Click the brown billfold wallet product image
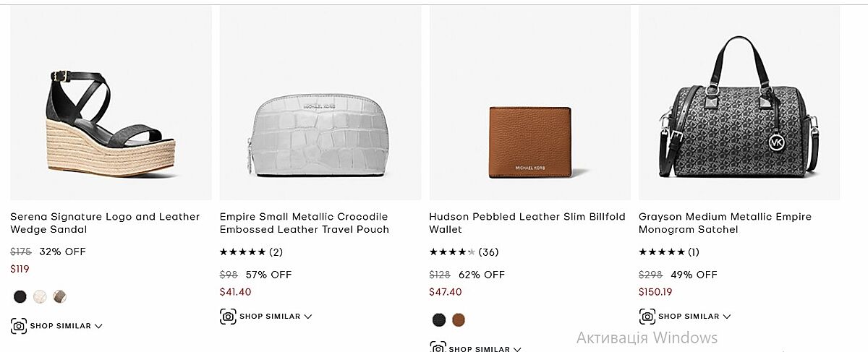Viewport: 868px width, 352px height. point(529,142)
